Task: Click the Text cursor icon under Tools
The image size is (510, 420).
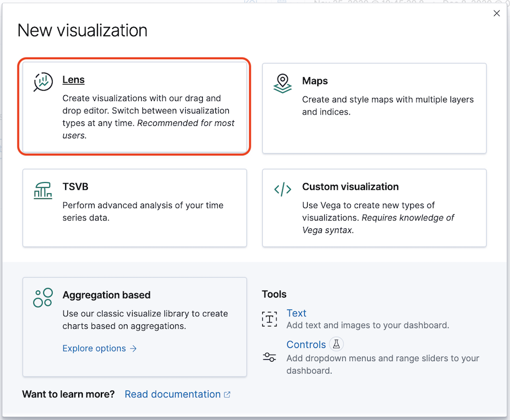Action: [269, 319]
